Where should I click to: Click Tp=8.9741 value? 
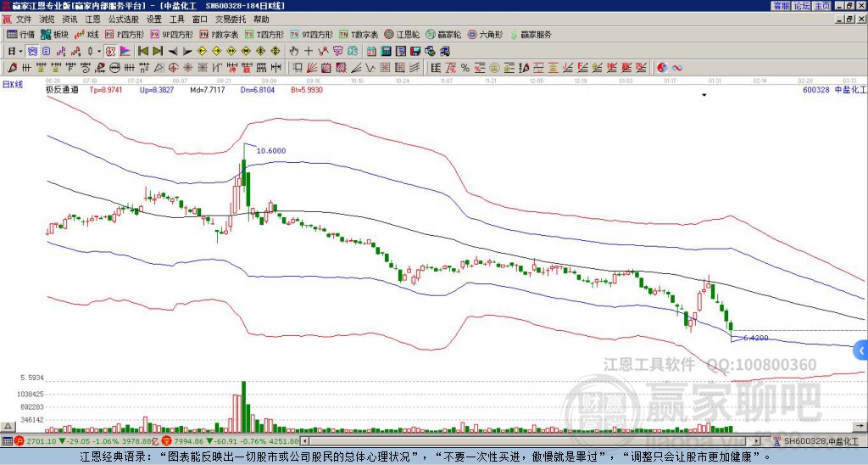106,89
